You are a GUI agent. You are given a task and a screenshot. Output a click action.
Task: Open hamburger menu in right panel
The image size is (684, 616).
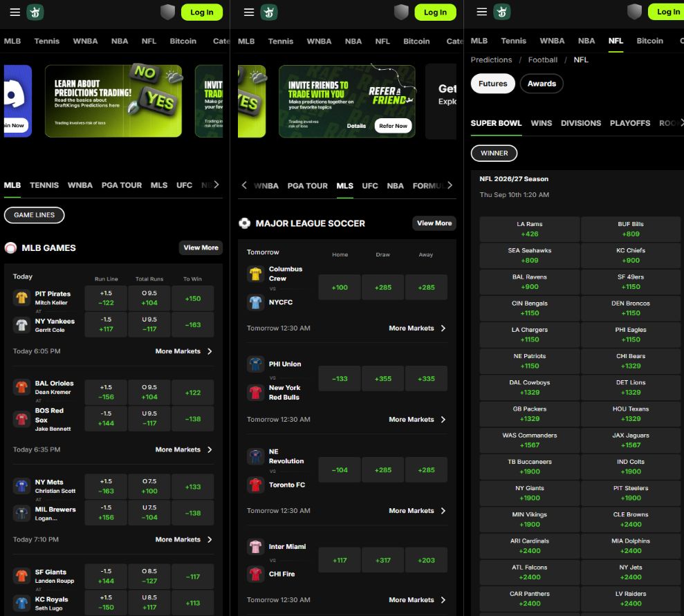[481, 12]
